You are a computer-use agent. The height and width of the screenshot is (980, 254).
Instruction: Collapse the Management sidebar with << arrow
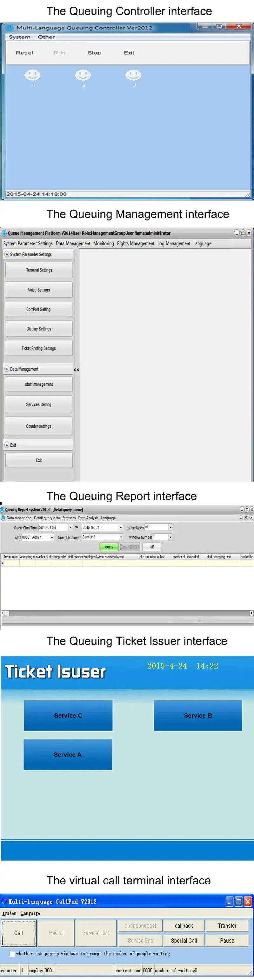[x=77, y=370]
